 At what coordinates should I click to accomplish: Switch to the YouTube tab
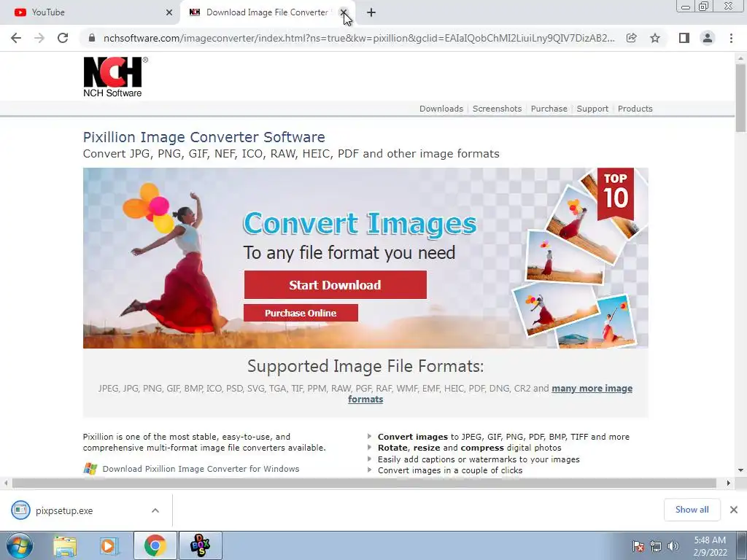click(90, 12)
